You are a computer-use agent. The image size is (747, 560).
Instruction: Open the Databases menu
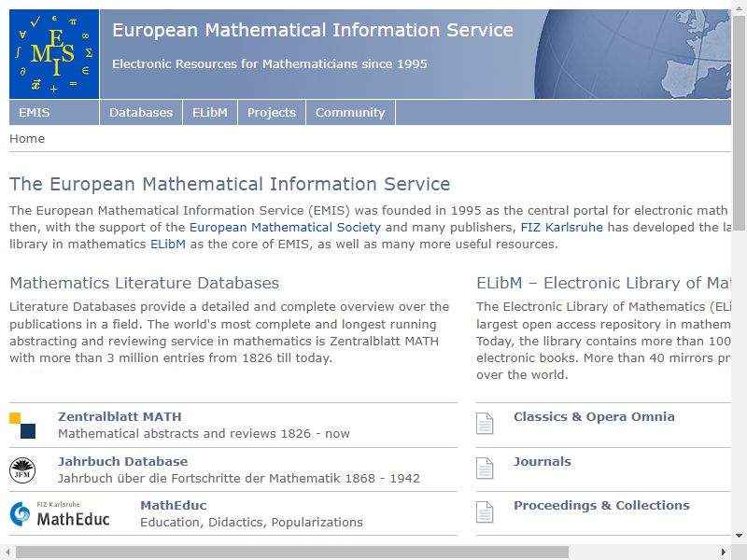(x=141, y=112)
